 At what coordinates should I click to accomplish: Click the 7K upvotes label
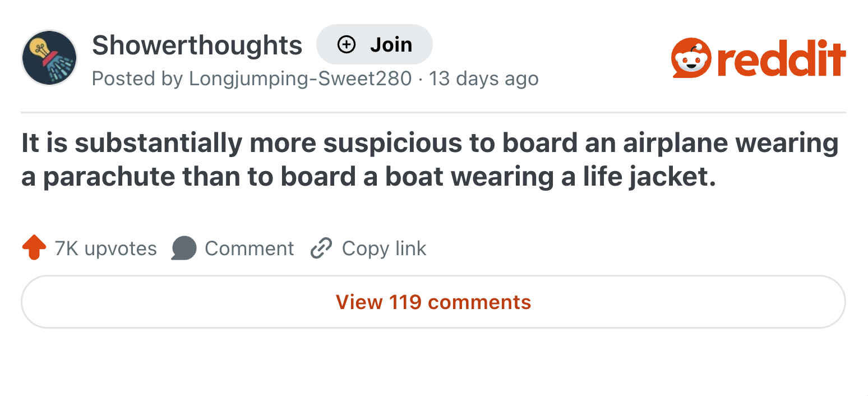pos(106,248)
